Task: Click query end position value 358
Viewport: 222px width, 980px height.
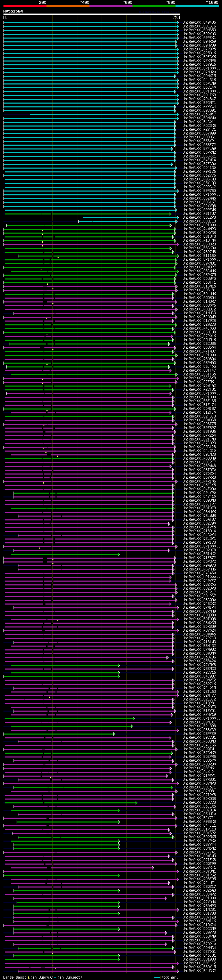Action: pos(175,17)
